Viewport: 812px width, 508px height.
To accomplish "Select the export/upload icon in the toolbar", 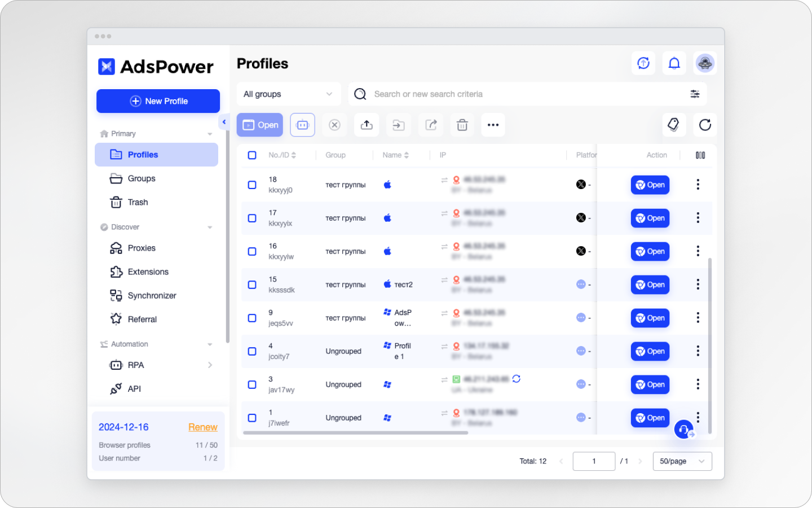I will 367,125.
